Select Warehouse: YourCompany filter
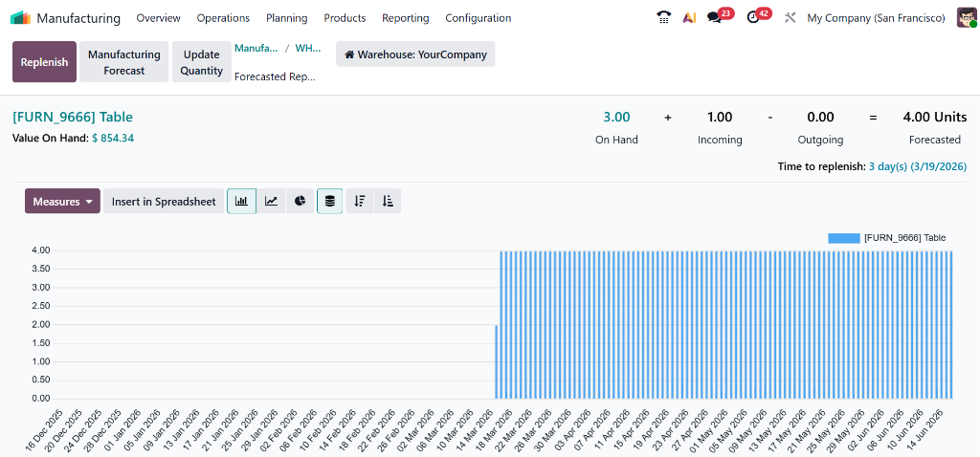The height and width of the screenshot is (457, 980). pyautogui.click(x=415, y=54)
